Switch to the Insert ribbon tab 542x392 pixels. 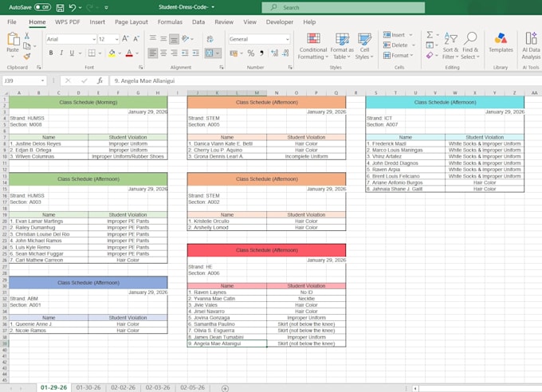97,22
